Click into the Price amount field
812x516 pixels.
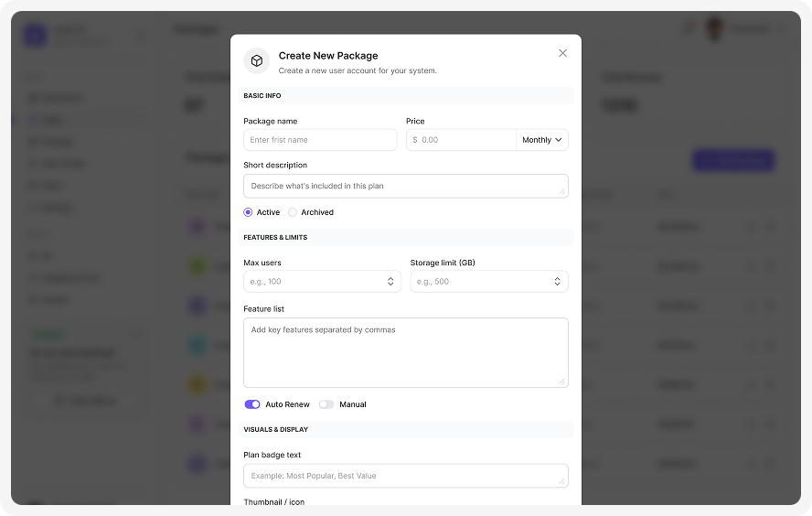coord(466,140)
